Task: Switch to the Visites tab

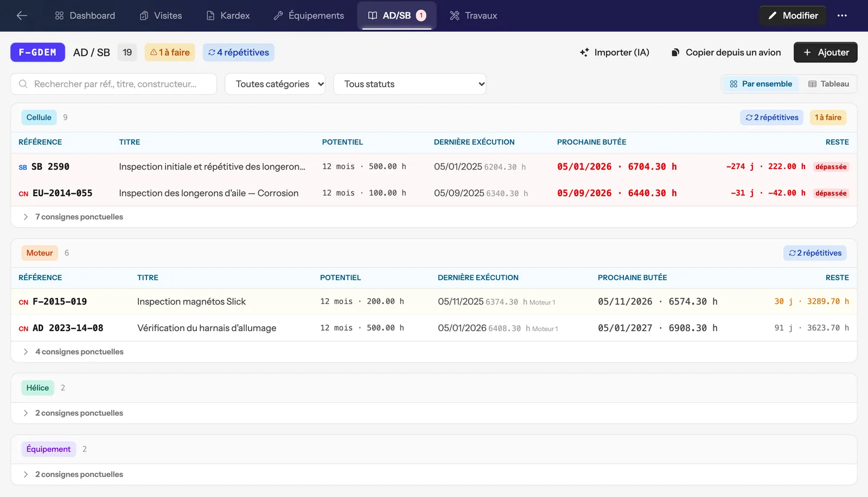Action: pyautogui.click(x=161, y=16)
